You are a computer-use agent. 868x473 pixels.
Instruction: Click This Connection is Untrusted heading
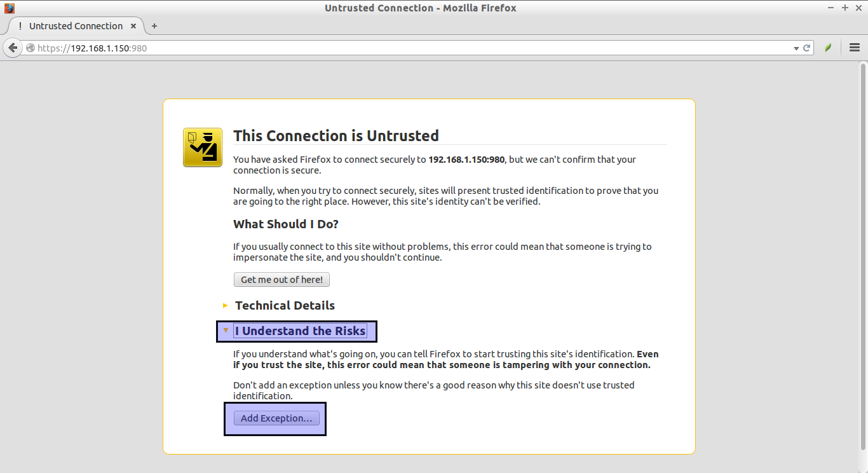click(x=336, y=136)
